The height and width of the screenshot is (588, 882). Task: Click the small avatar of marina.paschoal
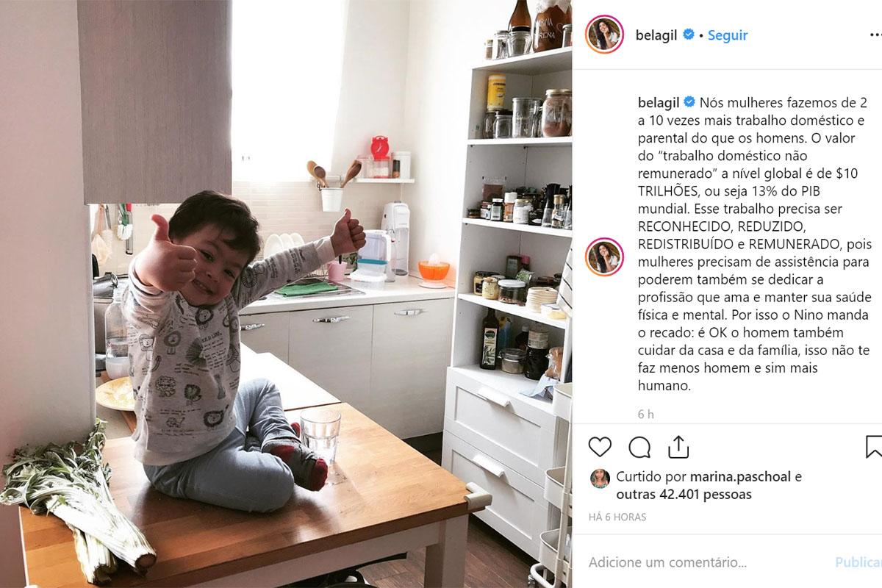point(599,478)
